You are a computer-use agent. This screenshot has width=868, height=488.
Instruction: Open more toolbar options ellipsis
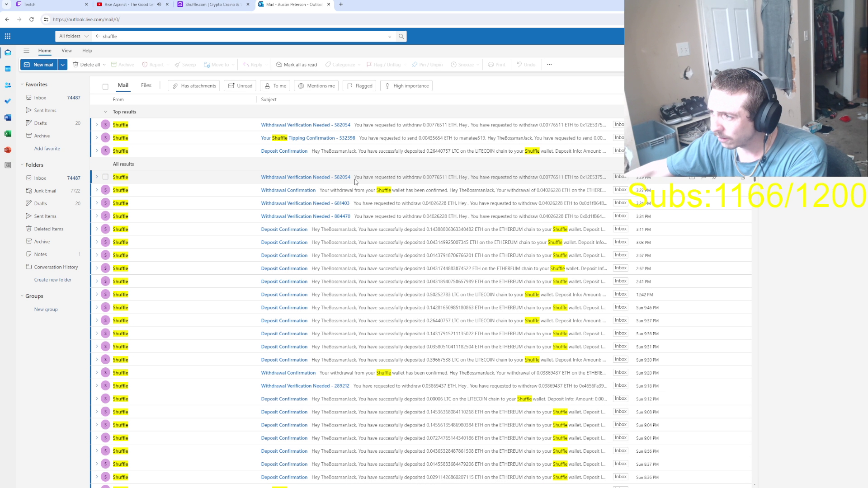(549, 65)
